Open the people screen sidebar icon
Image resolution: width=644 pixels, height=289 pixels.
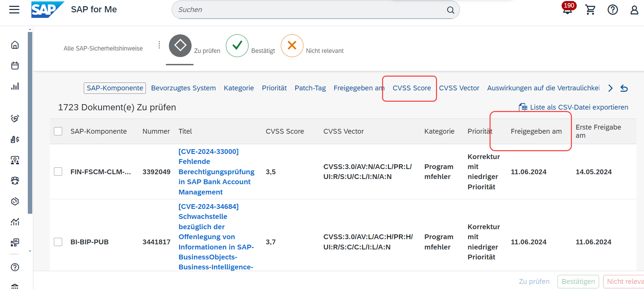click(15, 160)
